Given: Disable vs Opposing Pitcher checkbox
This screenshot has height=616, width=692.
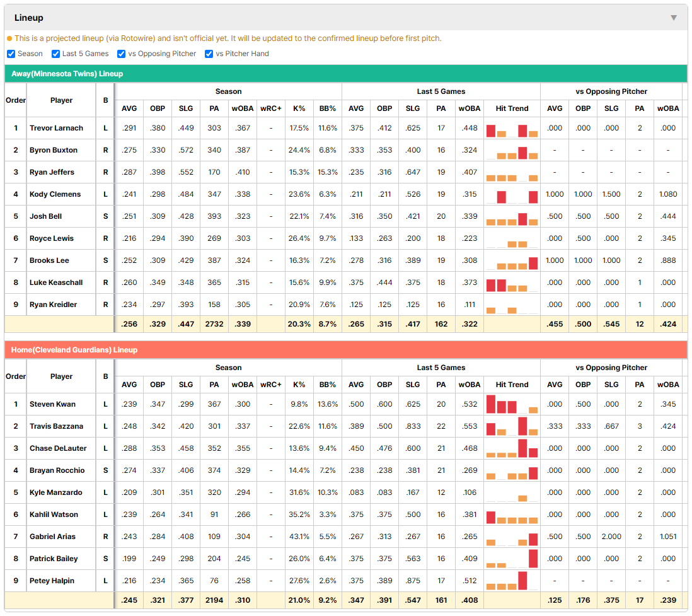Looking at the screenshot, I should [x=121, y=54].
